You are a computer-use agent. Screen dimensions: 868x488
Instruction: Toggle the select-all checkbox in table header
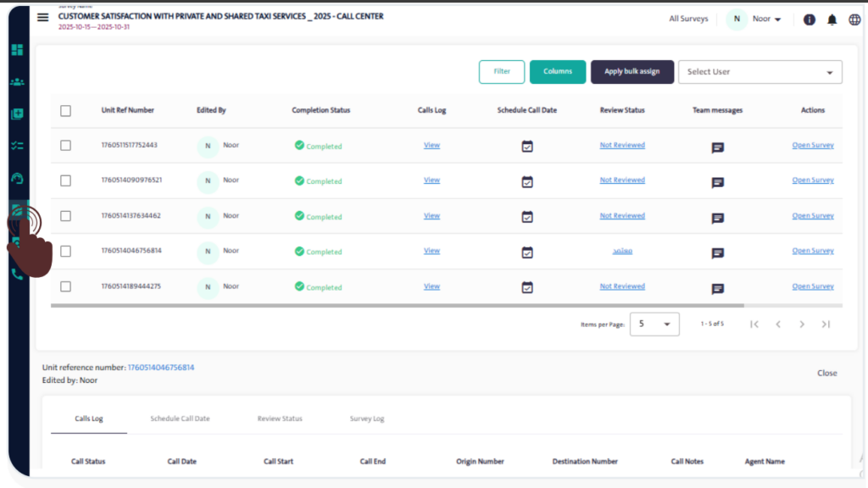(x=66, y=110)
